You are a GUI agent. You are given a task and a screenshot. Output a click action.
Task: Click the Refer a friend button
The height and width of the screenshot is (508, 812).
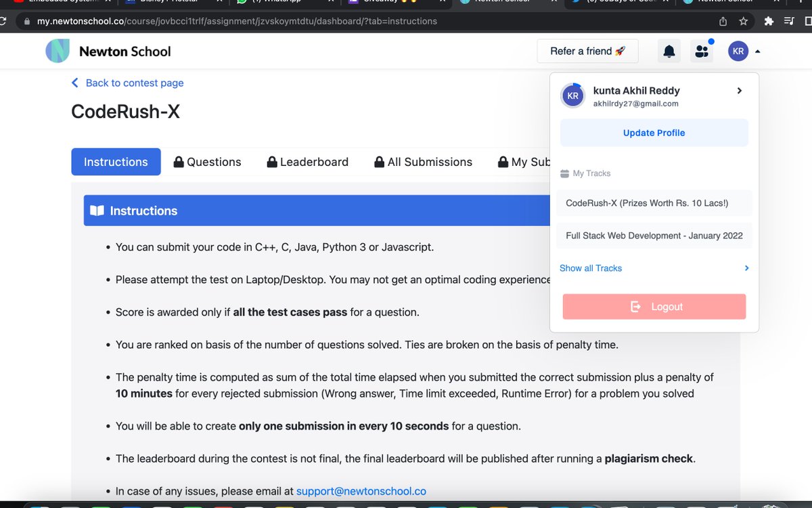[x=587, y=51]
